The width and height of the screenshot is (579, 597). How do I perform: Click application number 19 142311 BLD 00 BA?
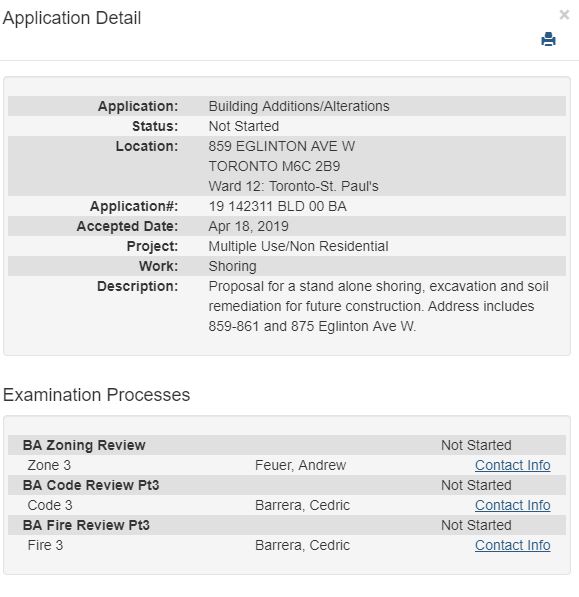pos(278,206)
